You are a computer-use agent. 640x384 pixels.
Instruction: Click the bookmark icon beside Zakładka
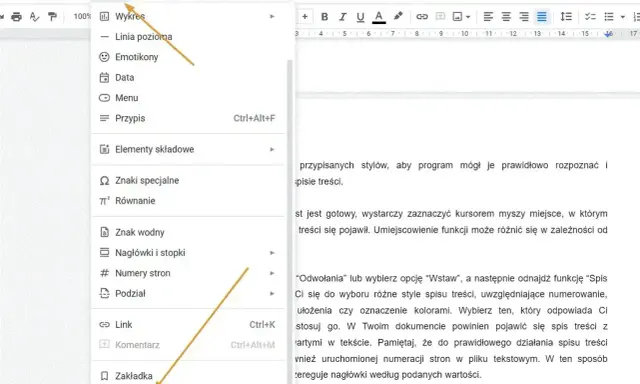pos(104,376)
